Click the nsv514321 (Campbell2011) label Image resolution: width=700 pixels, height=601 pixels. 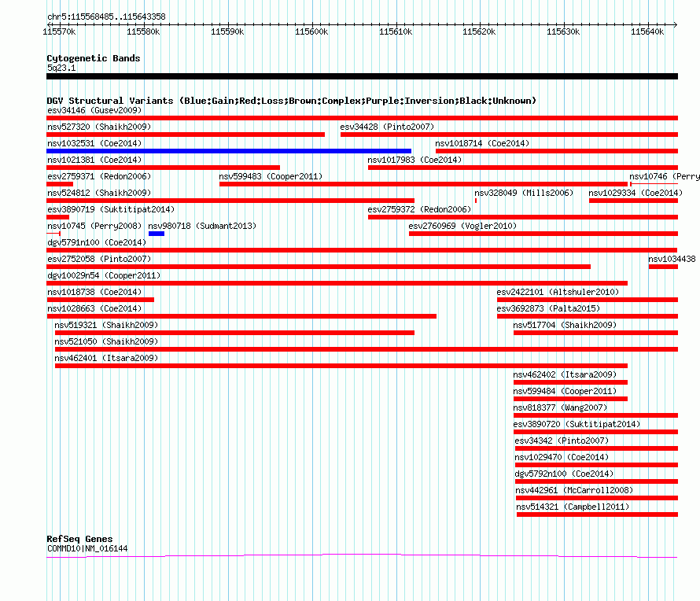coord(573,507)
